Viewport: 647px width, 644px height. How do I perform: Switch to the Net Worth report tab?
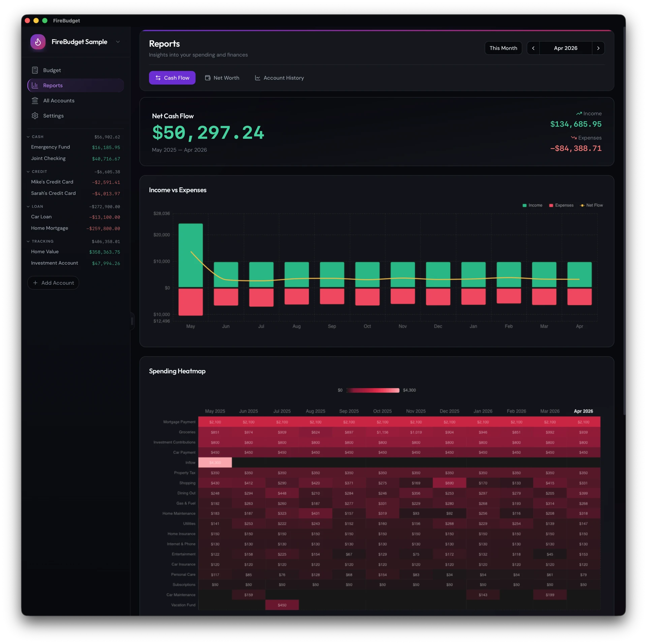(226, 78)
